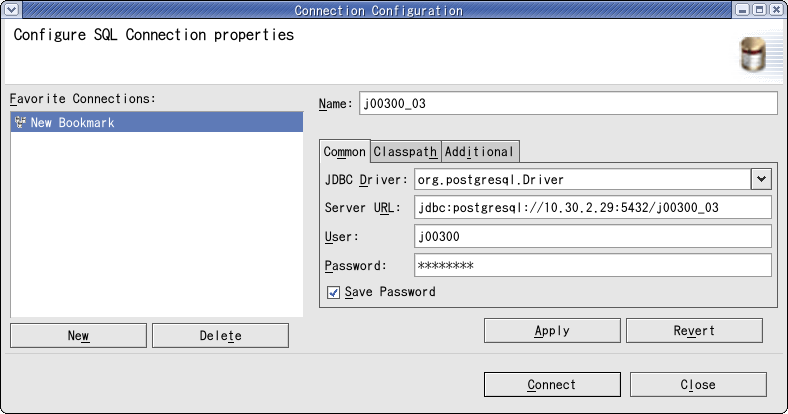
Task: Click the database cylinder icon in header
Action: (x=753, y=54)
